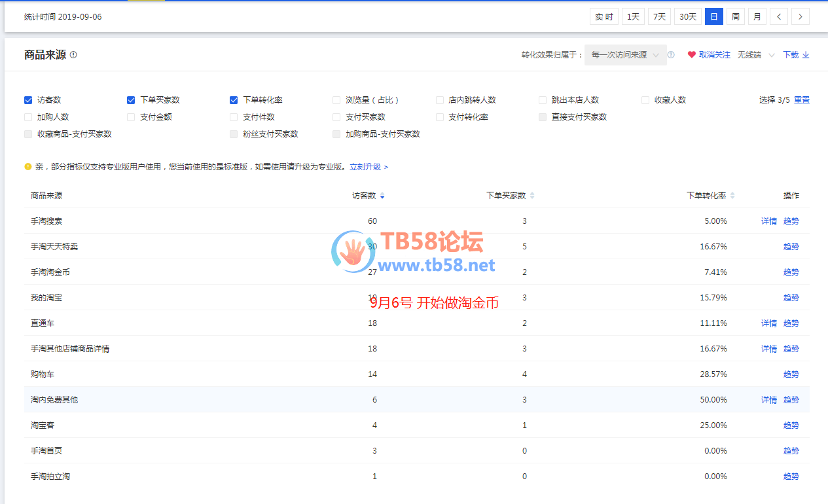Switch to the 7天 time range tab
The image size is (828, 504).
[x=659, y=17]
